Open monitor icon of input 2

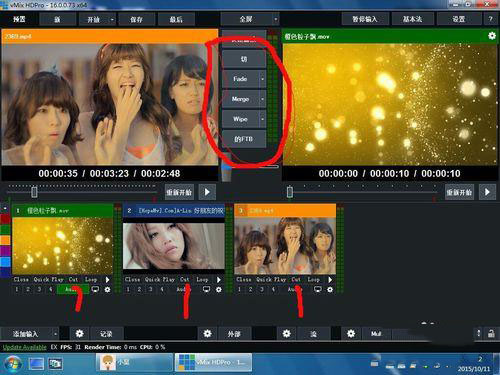207,289
